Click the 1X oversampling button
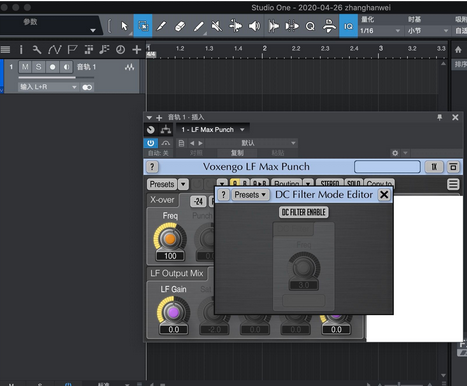467x386 pixels. [x=434, y=167]
